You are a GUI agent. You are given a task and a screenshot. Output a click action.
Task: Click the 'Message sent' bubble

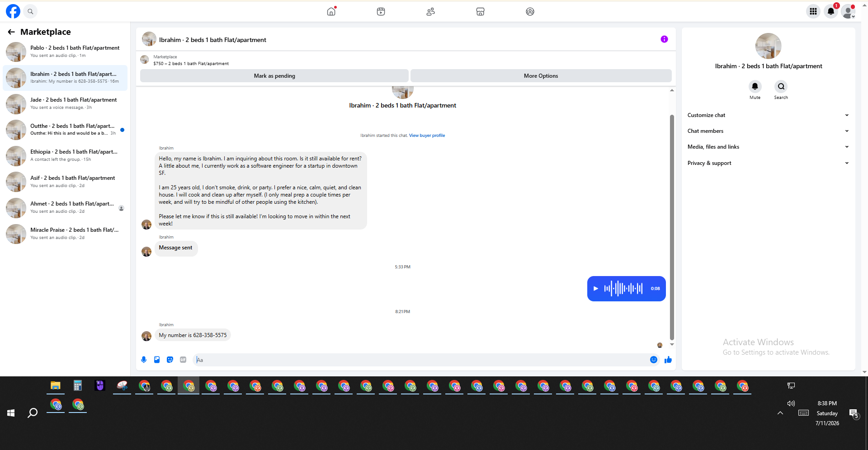coord(176,248)
